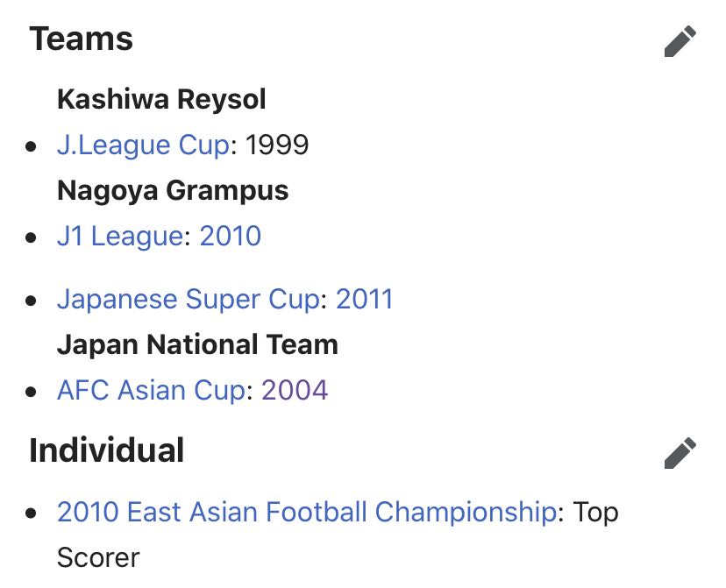Follow the visited 2004 link
This screenshot has width=726, height=588.
pyautogui.click(x=295, y=390)
